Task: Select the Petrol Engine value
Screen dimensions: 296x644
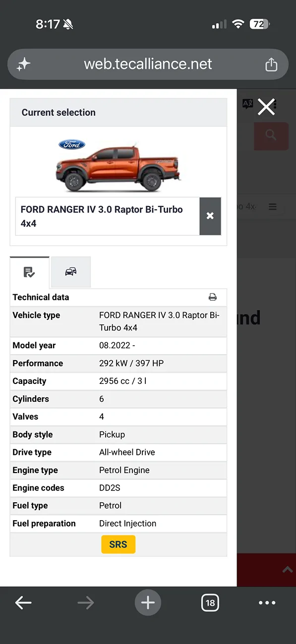Action: tap(124, 470)
